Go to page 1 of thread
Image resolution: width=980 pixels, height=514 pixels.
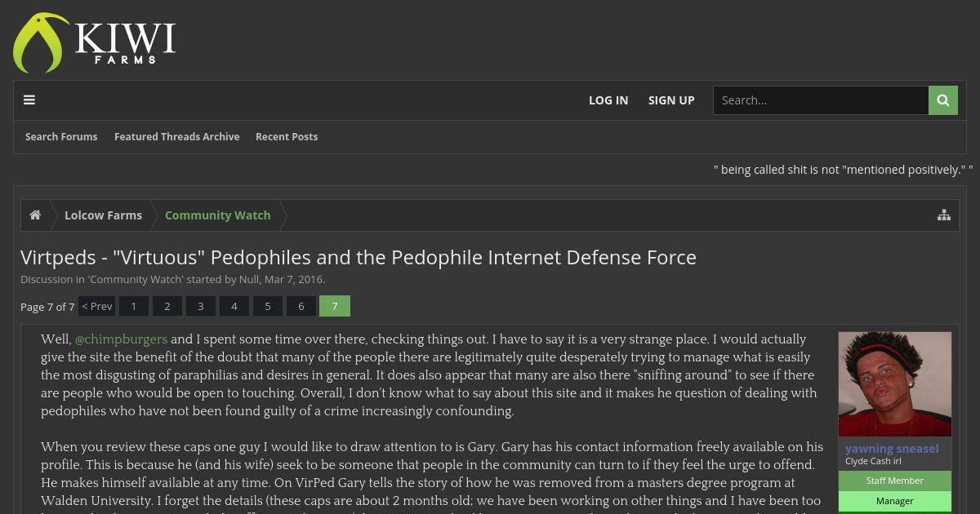[x=134, y=306]
